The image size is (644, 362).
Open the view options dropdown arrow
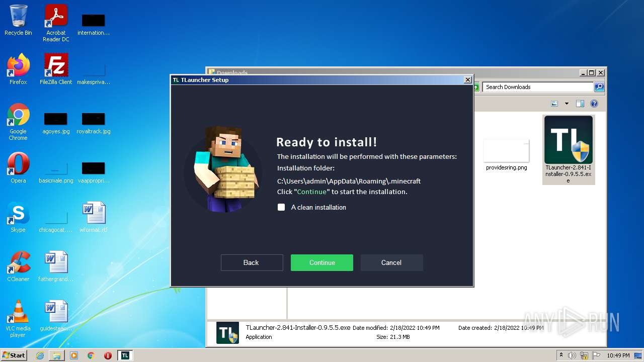point(567,104)
